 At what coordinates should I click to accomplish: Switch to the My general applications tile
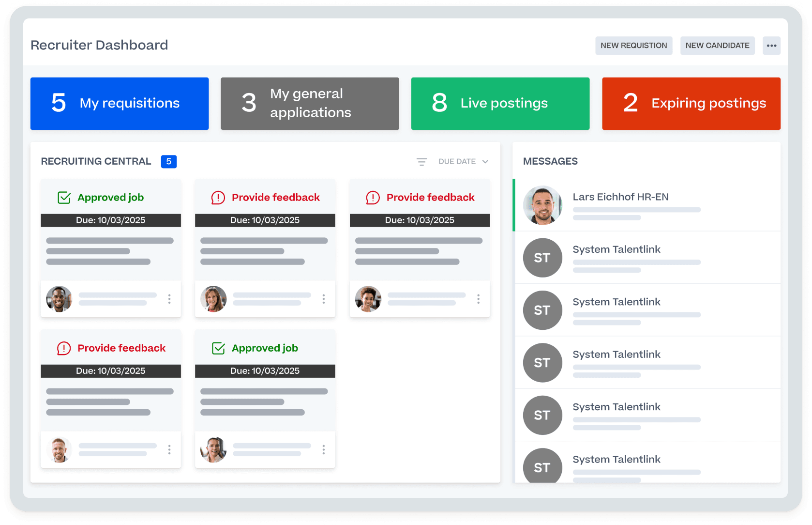point(309,103)
